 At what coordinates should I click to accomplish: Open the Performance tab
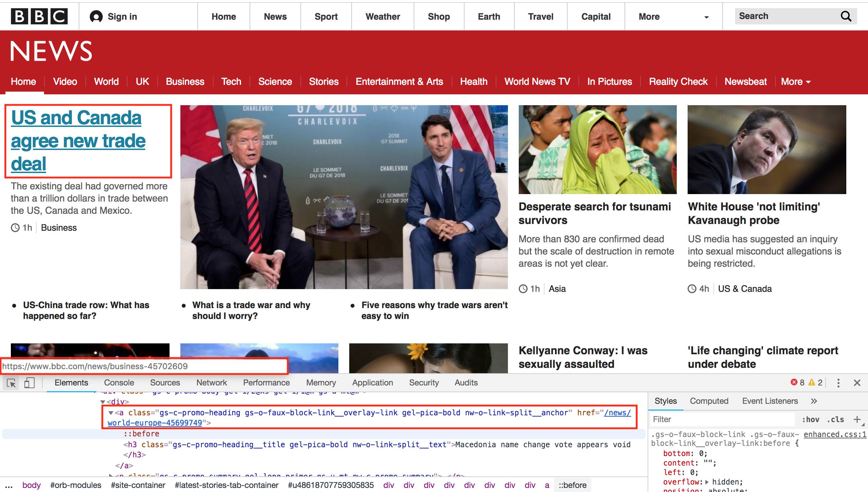[267, 383]
